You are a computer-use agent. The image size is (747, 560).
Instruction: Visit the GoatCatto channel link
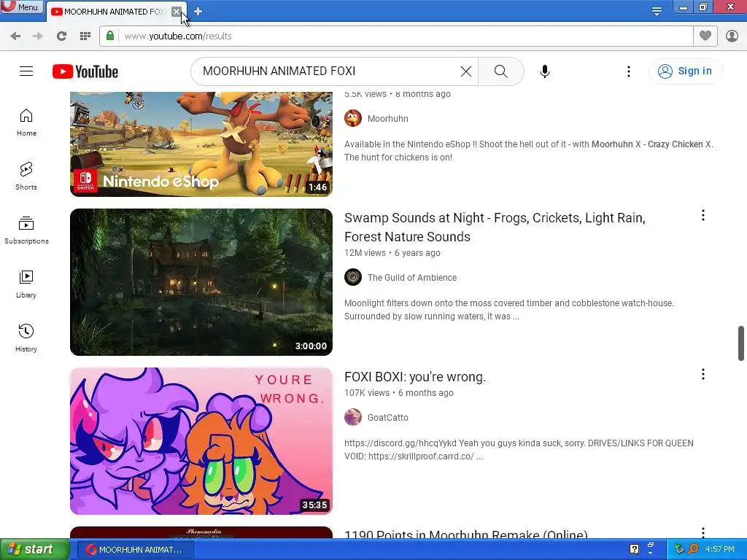[388, 418]
